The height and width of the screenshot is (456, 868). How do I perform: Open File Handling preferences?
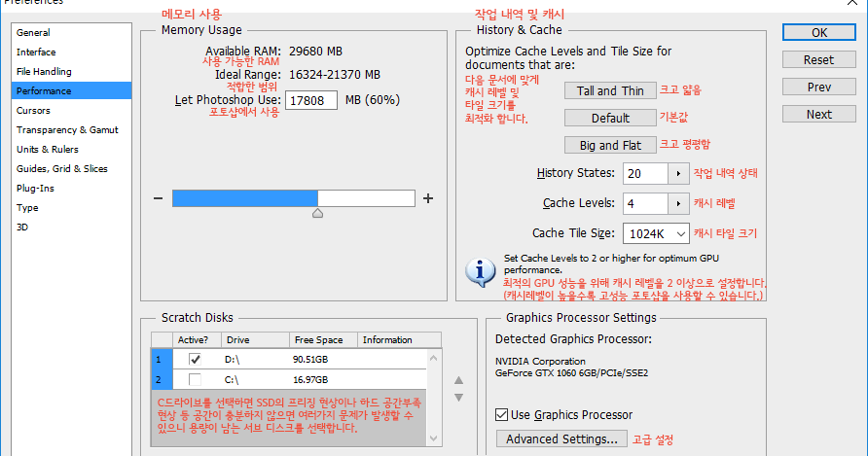(x=71, y=71)
